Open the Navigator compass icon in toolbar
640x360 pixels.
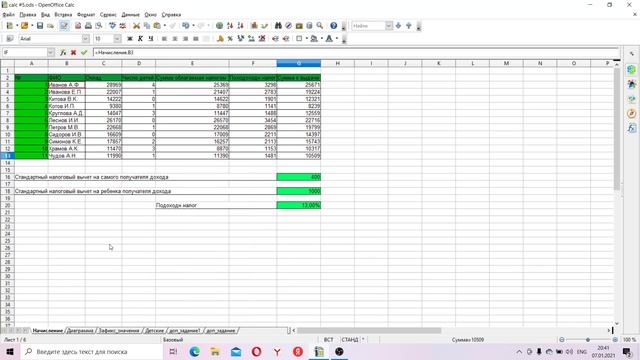click(x=289, y=26)
